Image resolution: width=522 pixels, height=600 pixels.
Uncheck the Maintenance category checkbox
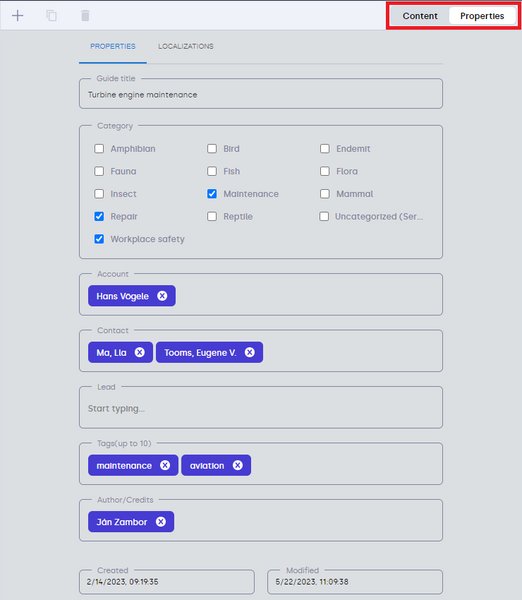click(212, 194)
